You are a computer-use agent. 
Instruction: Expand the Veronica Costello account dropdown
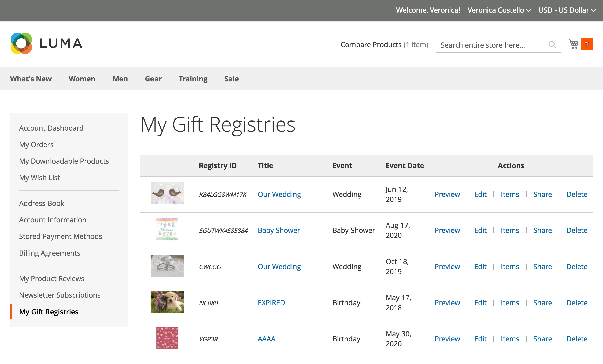pyautogui.click(x=499, y=10)
